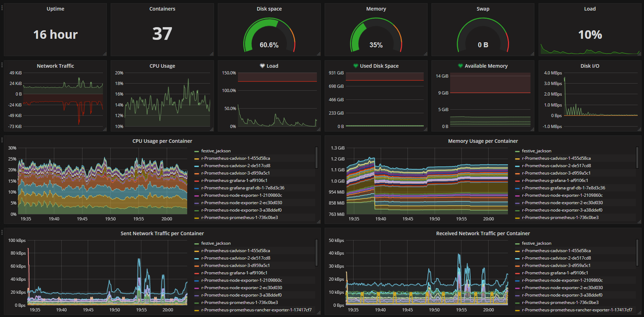644x317 pixels.
Task: Toggle r-Prometheus-prometheus-1-736c0be3 in CPU per Container legend
Action: point(240,218)
